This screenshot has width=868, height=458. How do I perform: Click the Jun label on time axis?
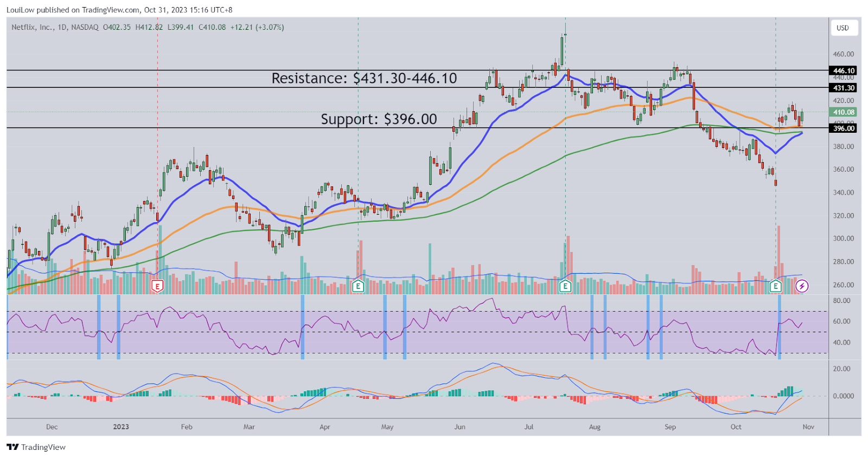[x=460, y=427]
